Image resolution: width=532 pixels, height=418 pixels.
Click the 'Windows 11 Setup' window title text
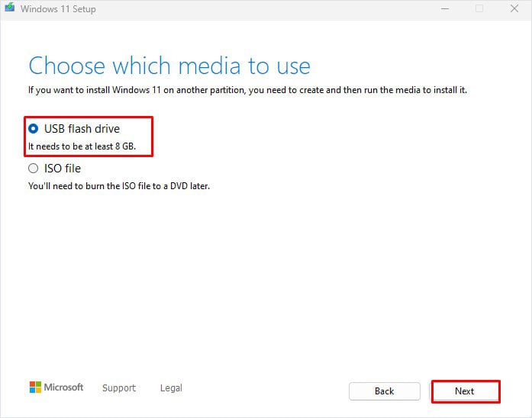(58, 9)
